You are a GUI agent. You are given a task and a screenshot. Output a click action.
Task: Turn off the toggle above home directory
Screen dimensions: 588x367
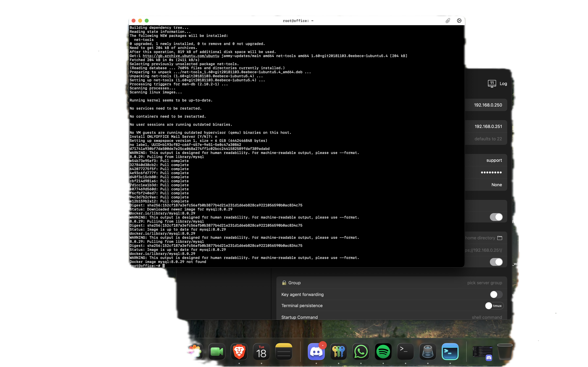pyautogui.click(x=496, y=217)
